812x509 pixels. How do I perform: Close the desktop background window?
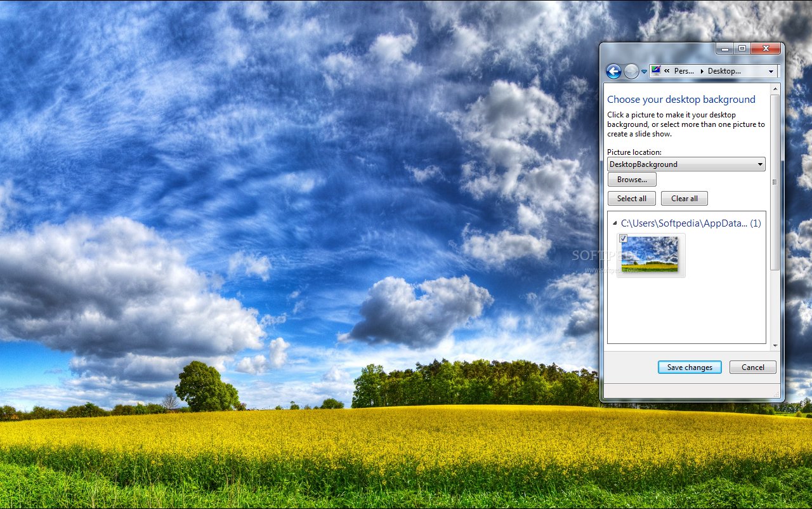[766, 48]
